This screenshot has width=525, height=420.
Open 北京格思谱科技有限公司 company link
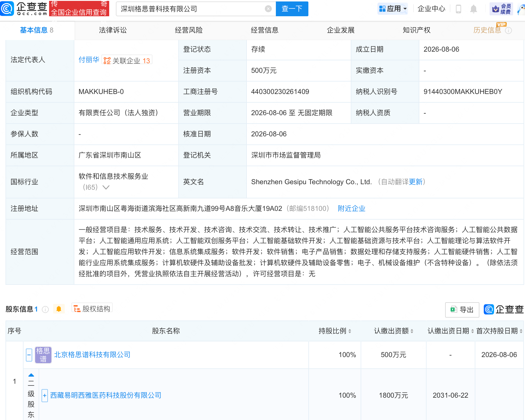point(92,355)
